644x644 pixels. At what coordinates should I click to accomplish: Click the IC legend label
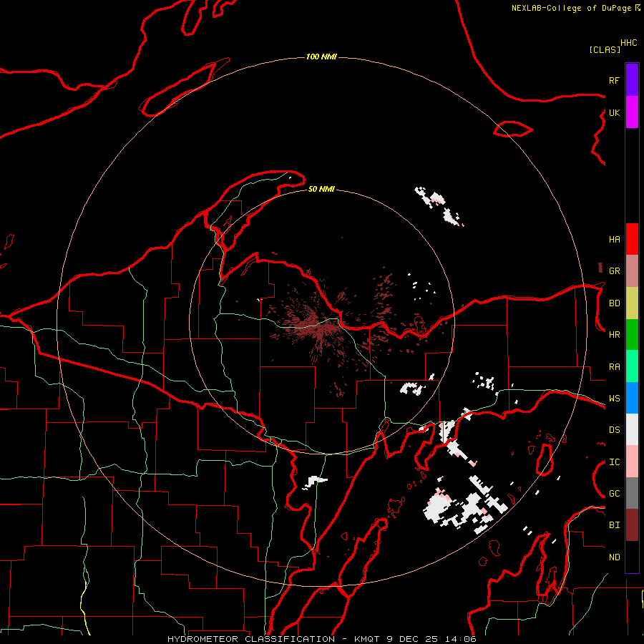click(x=614, y=462)
